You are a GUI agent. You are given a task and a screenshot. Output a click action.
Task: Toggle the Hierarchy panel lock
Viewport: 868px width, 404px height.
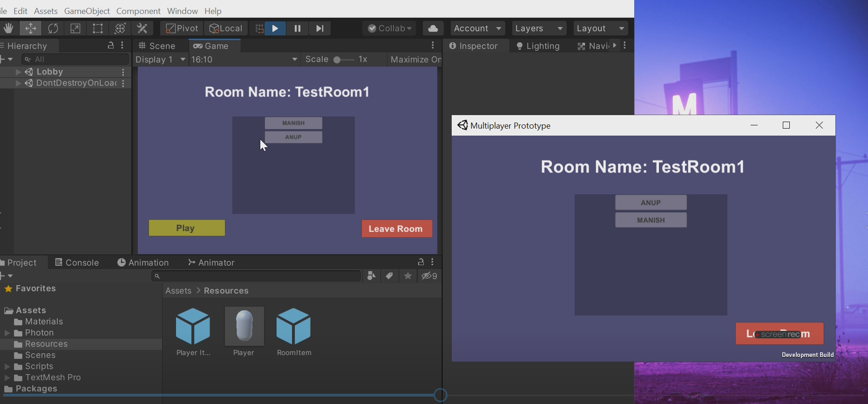coord(111,45)
